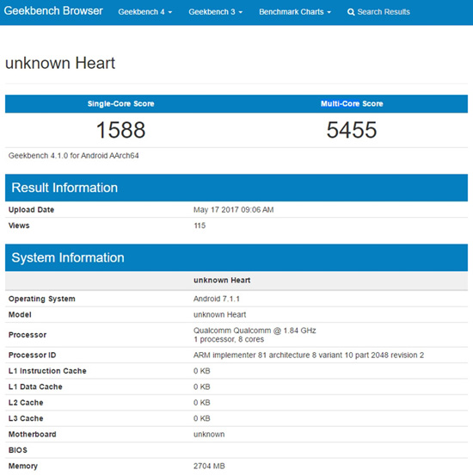The height and width of the screenshot is (476, 473).
Task: Click the Geekbench 4.1.0 for Android AArch64 text
Action: 73,156
